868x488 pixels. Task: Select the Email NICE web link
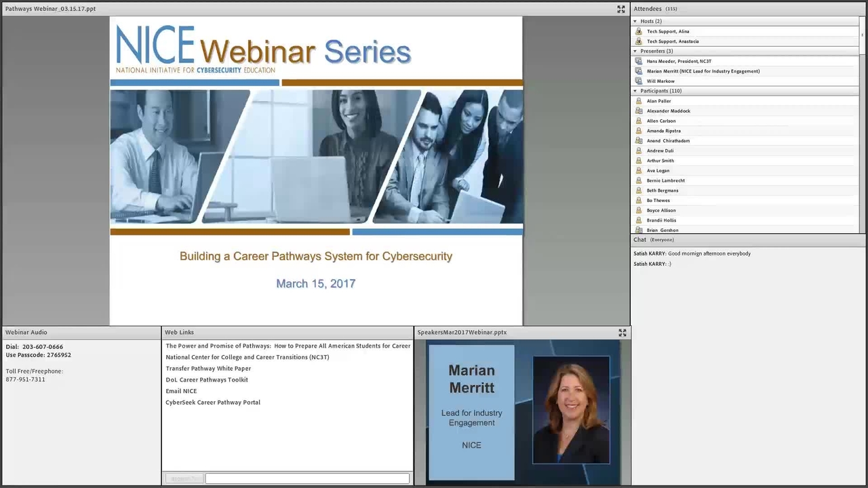(x=181, y=391)
